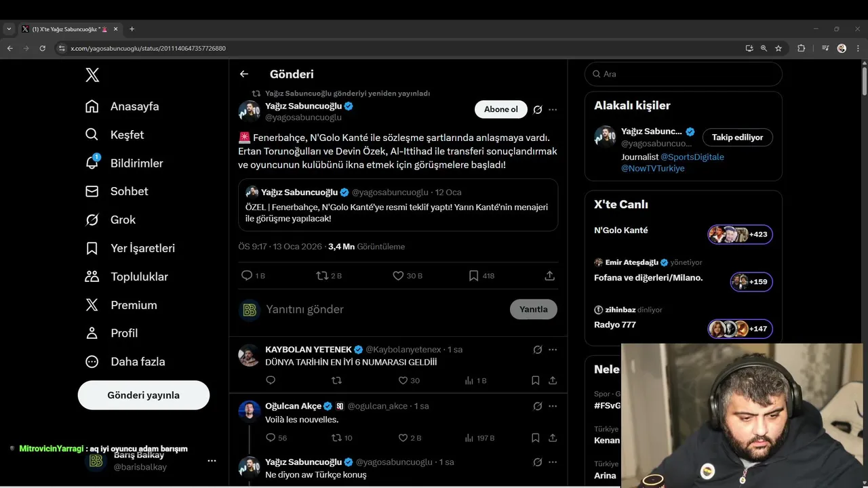Open the more options menu on the main post
Screen dimensions: 868x488
(x=553, y=110)
